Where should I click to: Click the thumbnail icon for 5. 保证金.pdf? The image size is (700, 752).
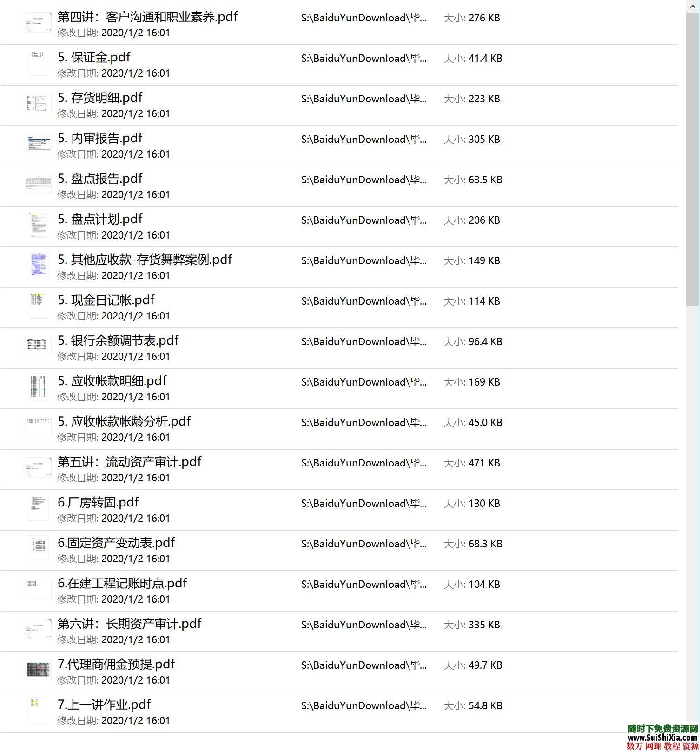pyautogui.click(x=38, y=63)
